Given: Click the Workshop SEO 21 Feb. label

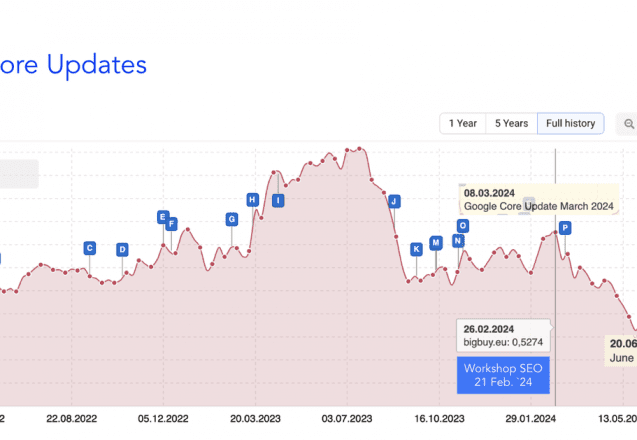Looking at the screenshot, I should coord(503,375).
